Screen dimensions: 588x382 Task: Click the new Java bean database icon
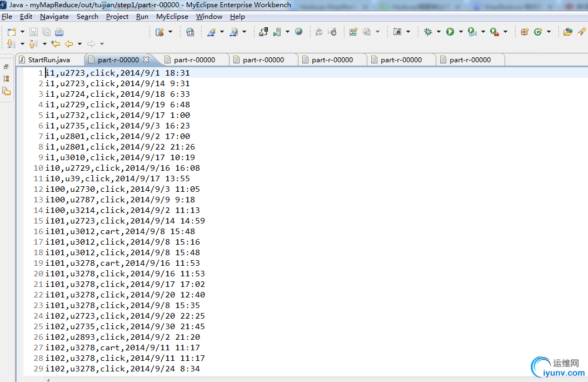[x=160, y=32]
